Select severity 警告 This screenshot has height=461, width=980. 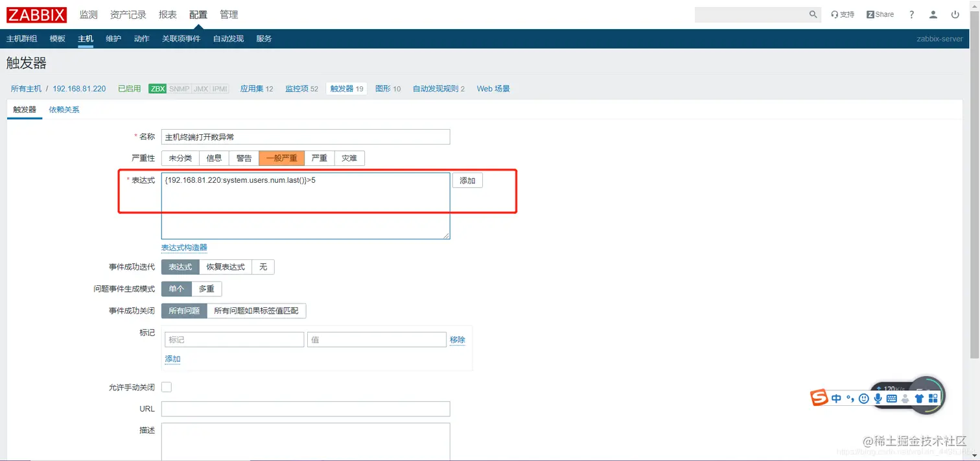pyautogui.click(x=244, y=158)
